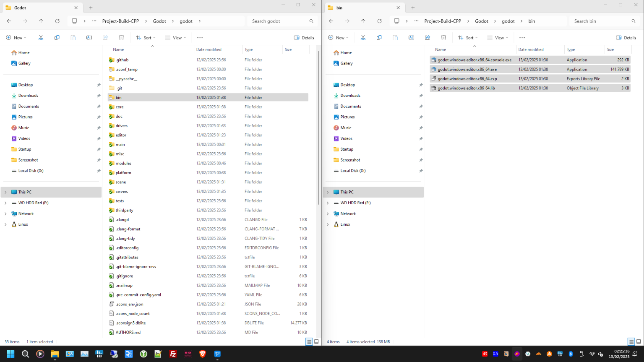The image size is (644, 362).
Task: Click Delete trash icon in Godot window toolbar
Action: (121, 38)
